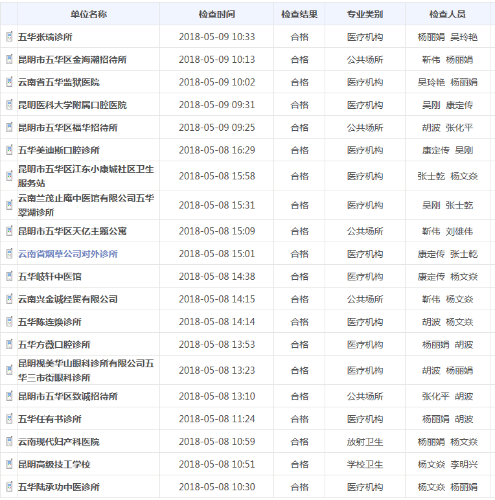This screenshot has width=495, height=500.
Task: Click inspectors cell 胡波 张化平
Action: [x=447, y=127]
